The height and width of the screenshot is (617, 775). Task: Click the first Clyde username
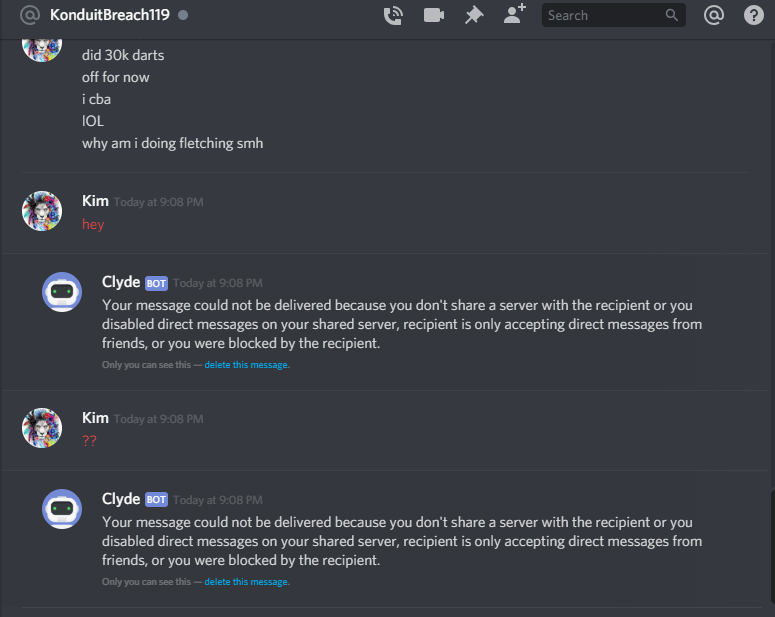pos(121,282)
